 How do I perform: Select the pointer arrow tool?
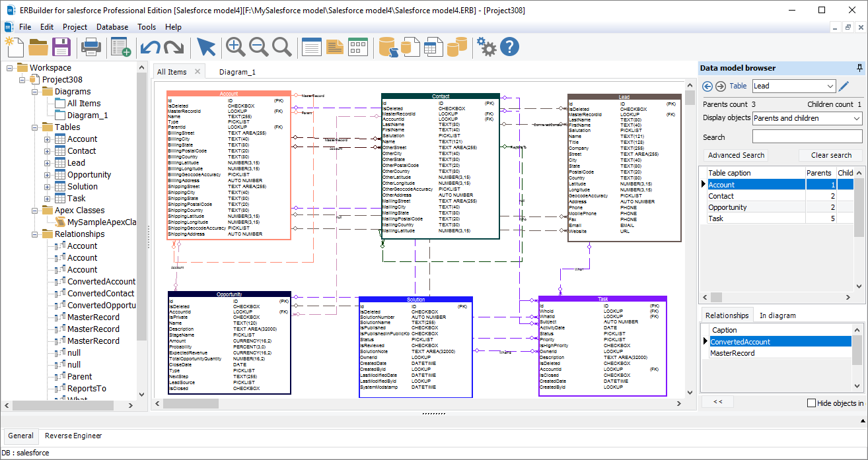206,47
